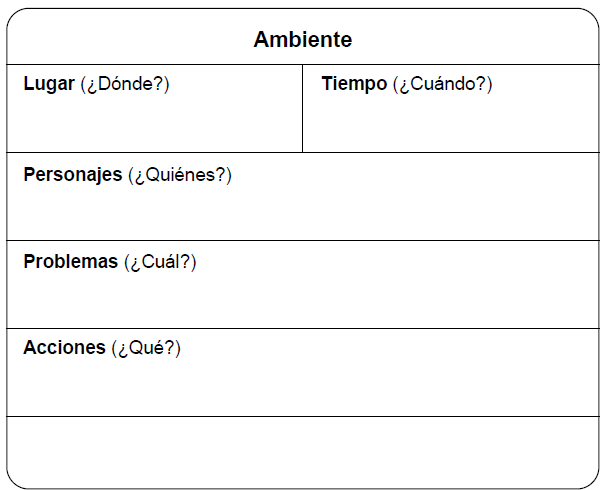Click the ¿Dónde? question text

pos(125,85)
